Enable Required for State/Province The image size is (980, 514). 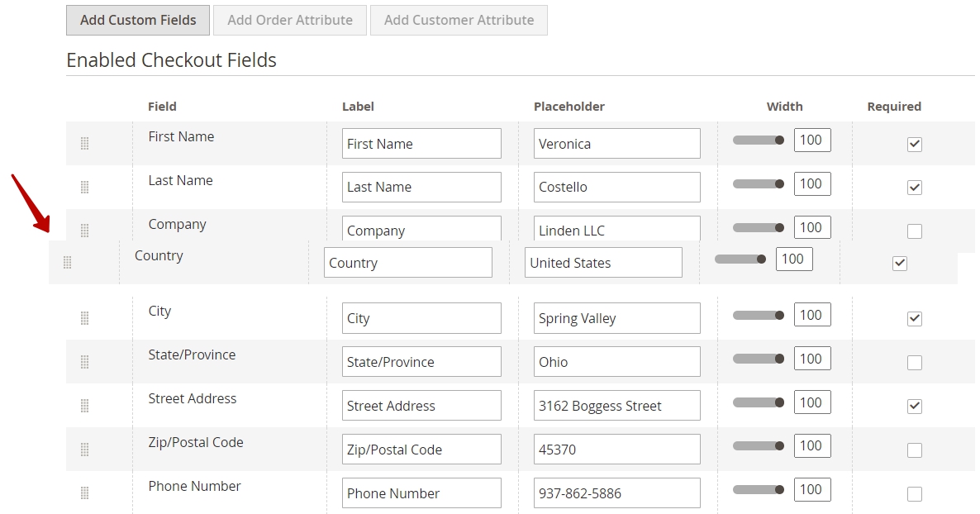[x=915, y=363]
